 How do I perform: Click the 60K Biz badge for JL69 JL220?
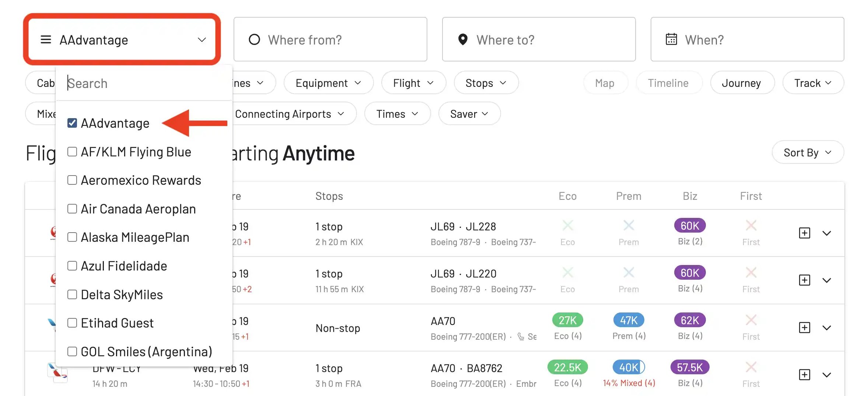pyautogui.click(x=690, y=273)
